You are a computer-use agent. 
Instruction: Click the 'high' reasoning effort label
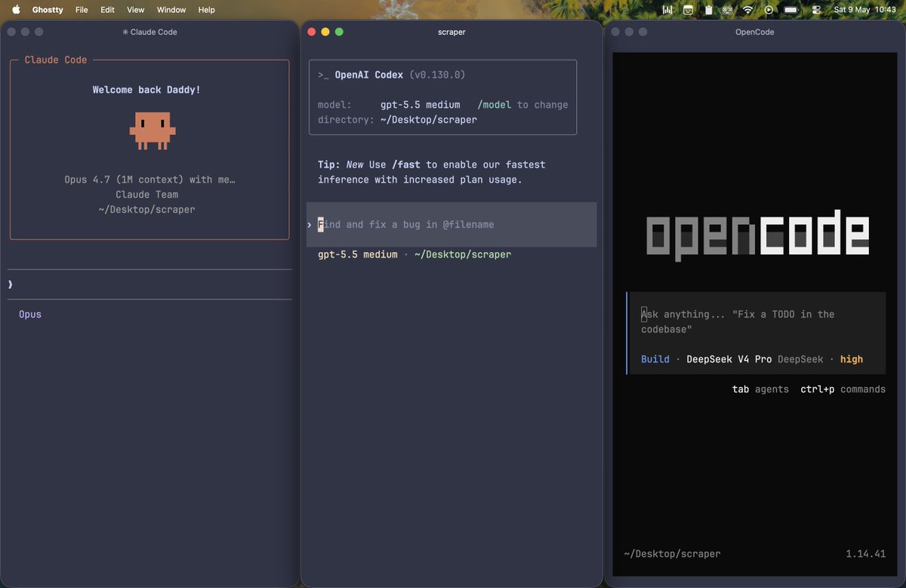852,359
